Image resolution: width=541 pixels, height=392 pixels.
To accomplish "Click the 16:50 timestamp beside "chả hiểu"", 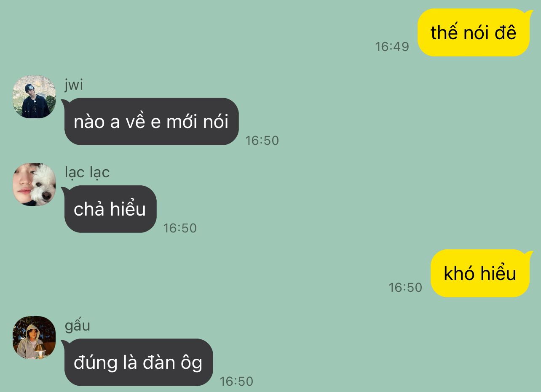I will [180, 228].
